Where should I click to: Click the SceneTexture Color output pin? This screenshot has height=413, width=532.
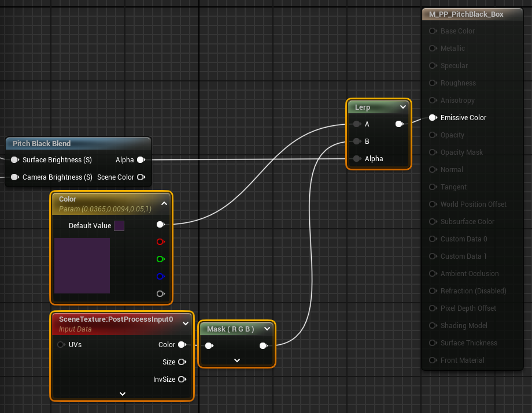182,345
